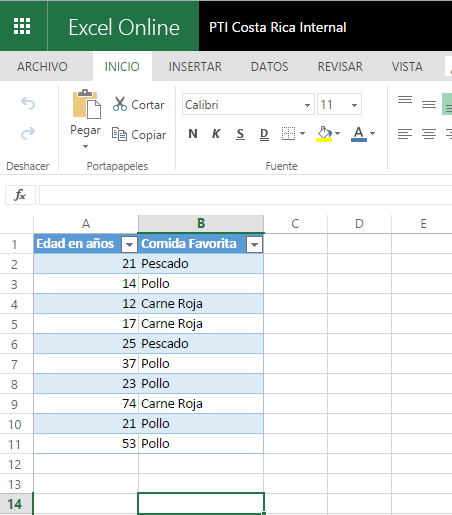Open the app launcher grid icon
This screenshot has width=452, height=515.
(x=22, y=26)
